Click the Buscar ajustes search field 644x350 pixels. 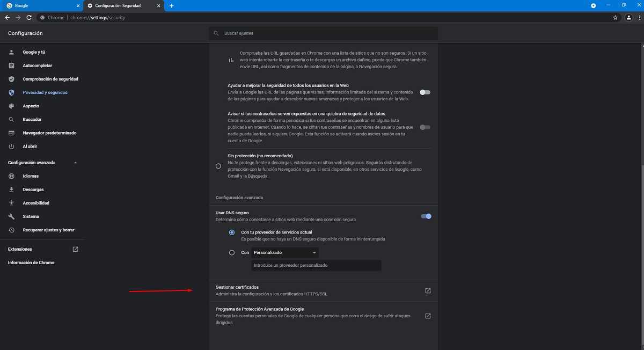323,33
